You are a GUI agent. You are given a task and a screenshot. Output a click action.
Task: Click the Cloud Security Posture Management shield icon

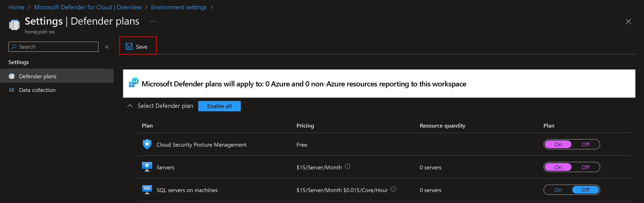[x=147, y=144]
